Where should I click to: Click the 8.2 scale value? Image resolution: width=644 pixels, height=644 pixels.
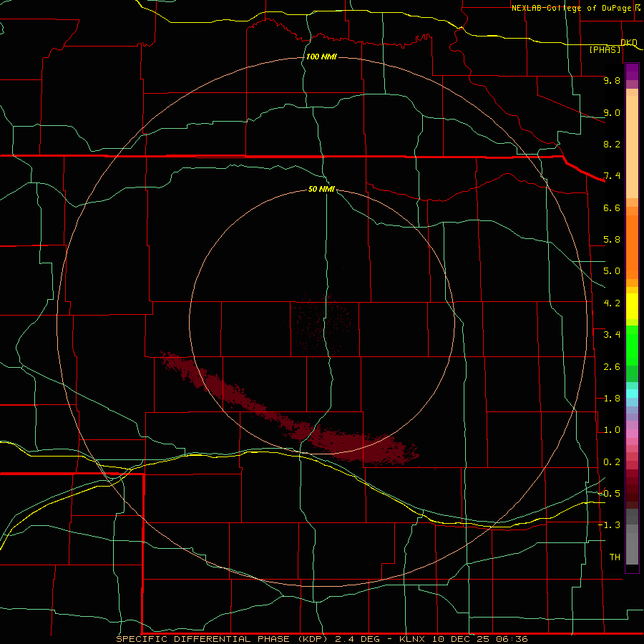(x=612, y=144)
